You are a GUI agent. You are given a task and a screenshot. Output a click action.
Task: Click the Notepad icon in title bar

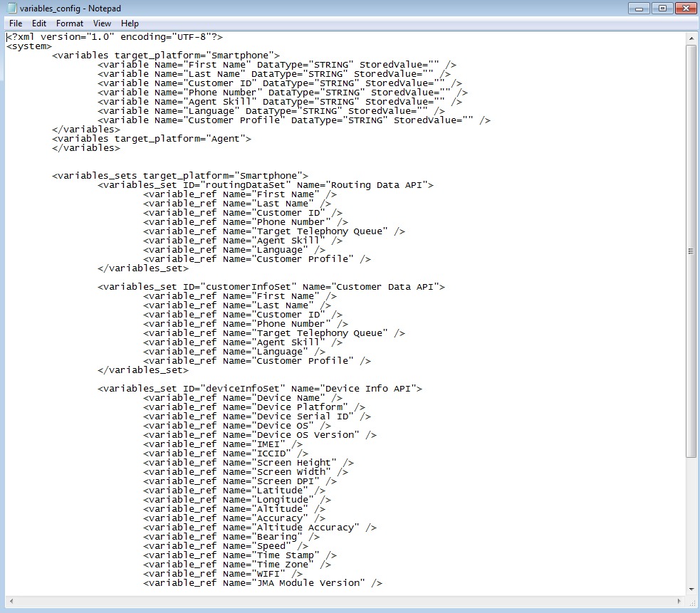pos(12,8)
